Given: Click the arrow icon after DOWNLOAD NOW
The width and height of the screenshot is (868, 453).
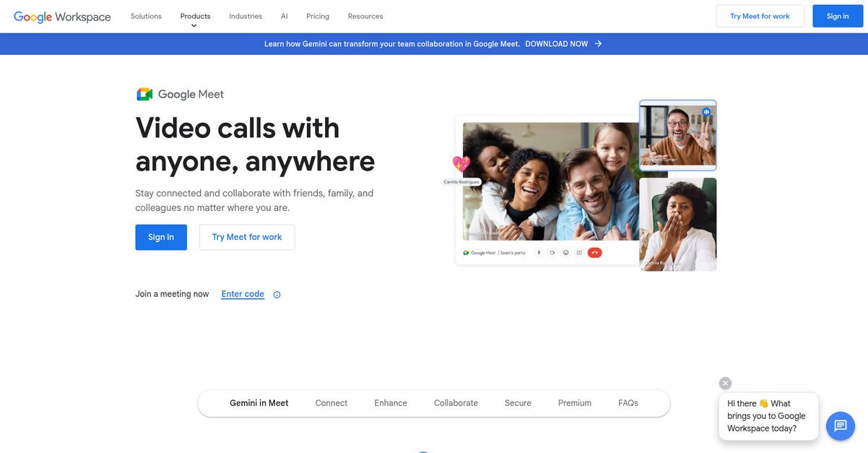Looking at the screenshot, I should 598,44.
